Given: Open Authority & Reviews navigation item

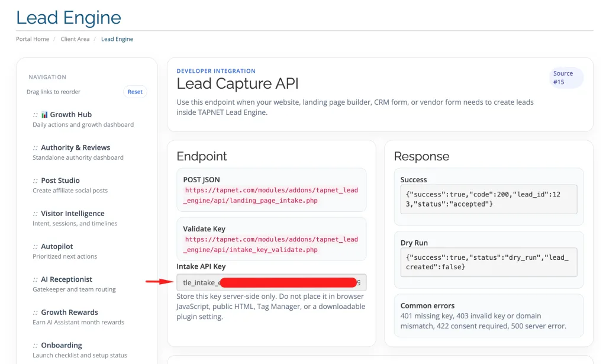Looking at the screenshot, I should (x=75, y=147).
